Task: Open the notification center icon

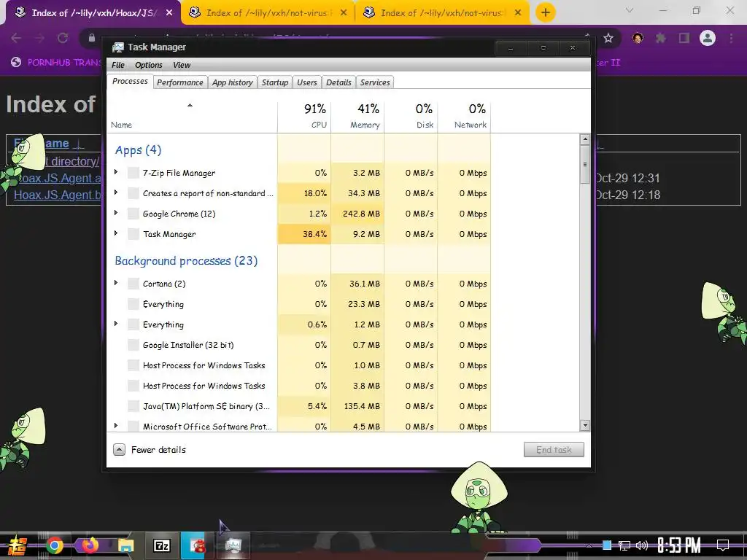Action: pos(723,545)
